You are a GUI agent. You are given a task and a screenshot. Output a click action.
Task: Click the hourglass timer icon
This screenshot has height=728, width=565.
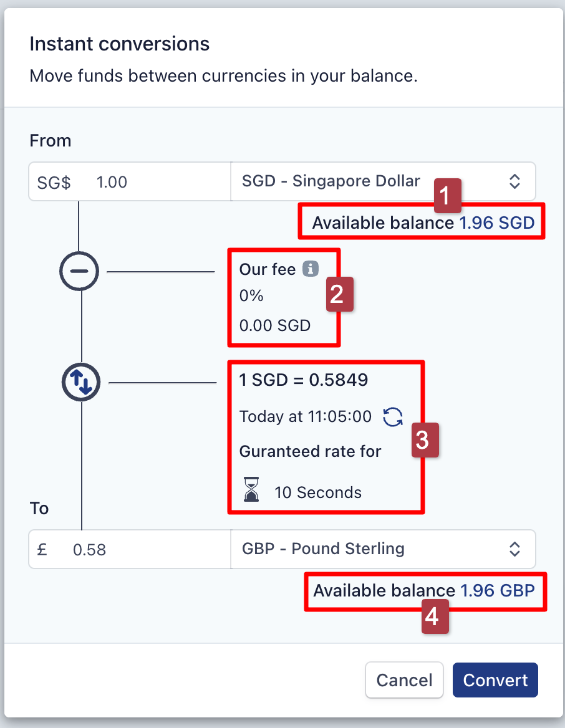(251, 491)
